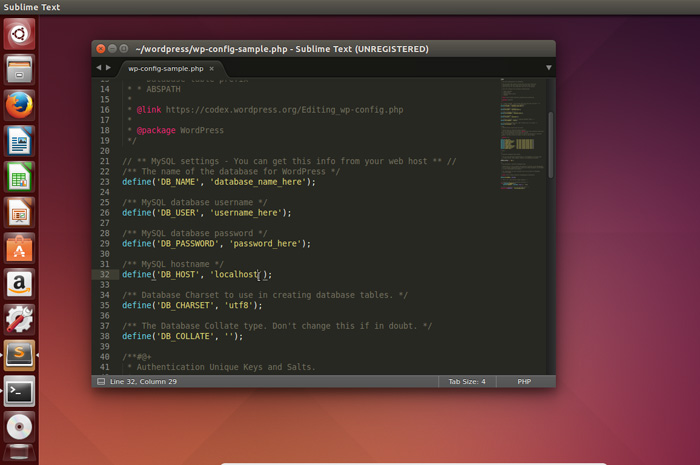Click the codex.wordpress.org URL in comment
This screenshot has height=465, width=700.
[284, 110]
